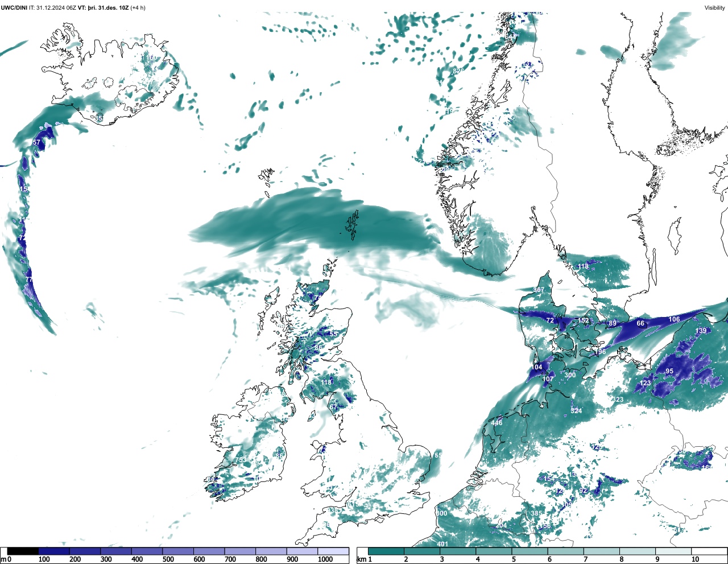Click the 'Visibility' title label
Viewport: 728px width, 564px height.
(715, 7)
